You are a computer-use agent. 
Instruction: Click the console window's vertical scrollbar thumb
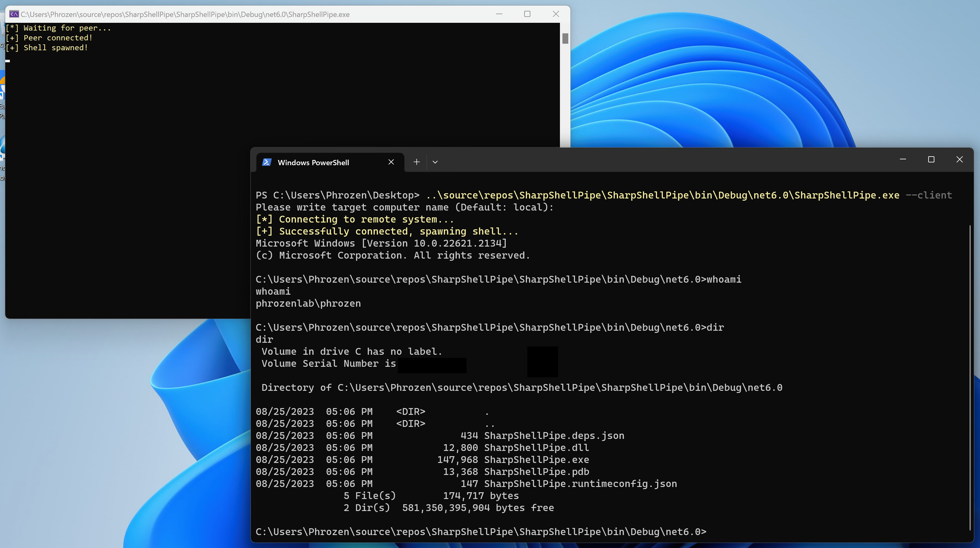point(565,38)
